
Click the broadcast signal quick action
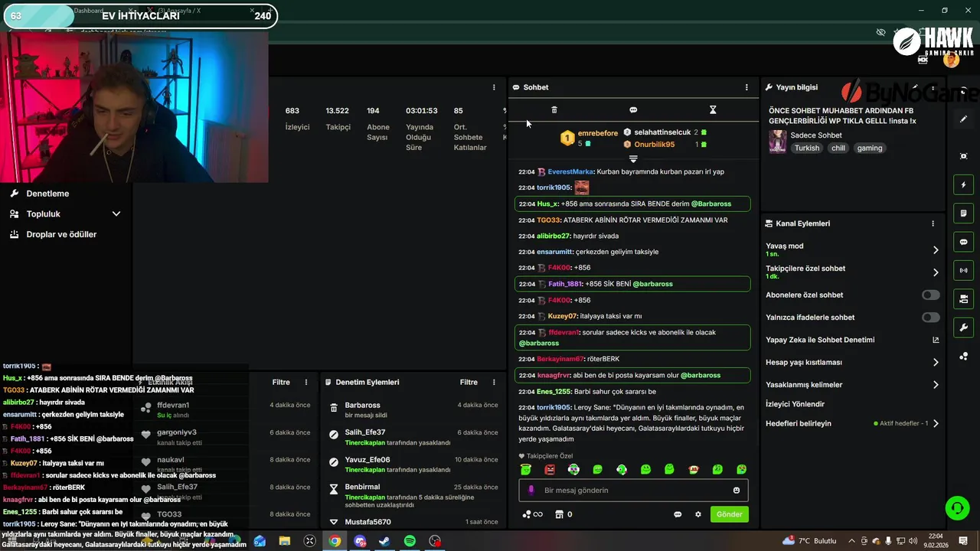tap(964, 270)
